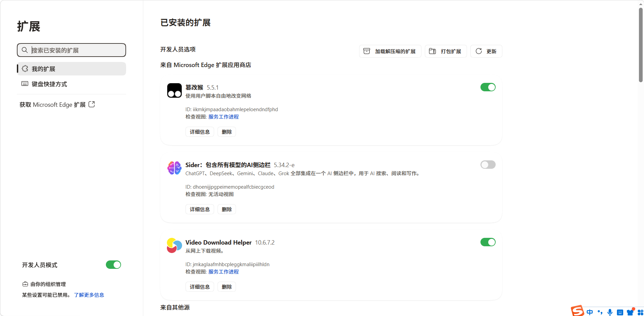The image size is (644, 316).
Task: Click the package icon on 打包扩展 button
Action: coord(433,51)
